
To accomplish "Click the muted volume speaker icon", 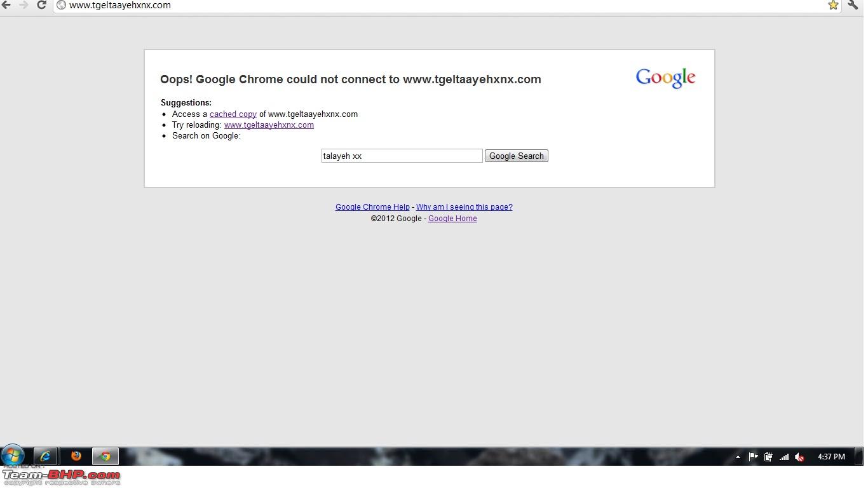I will click(800, 457).
